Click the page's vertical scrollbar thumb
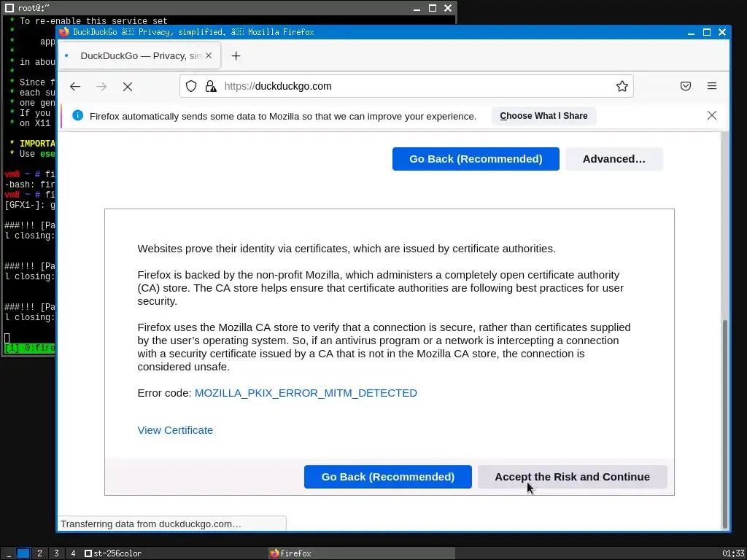 (x=724, y=423)
